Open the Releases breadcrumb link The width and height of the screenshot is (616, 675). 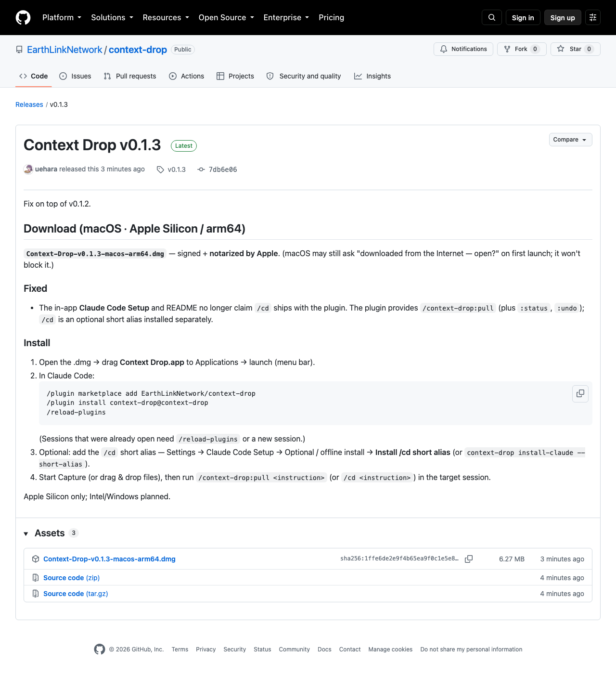(x=29, y=104)
